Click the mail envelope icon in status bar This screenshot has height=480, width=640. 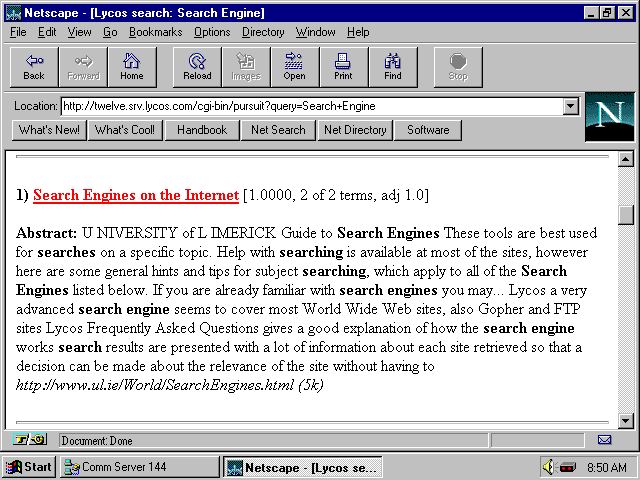[x=604, y=440]
